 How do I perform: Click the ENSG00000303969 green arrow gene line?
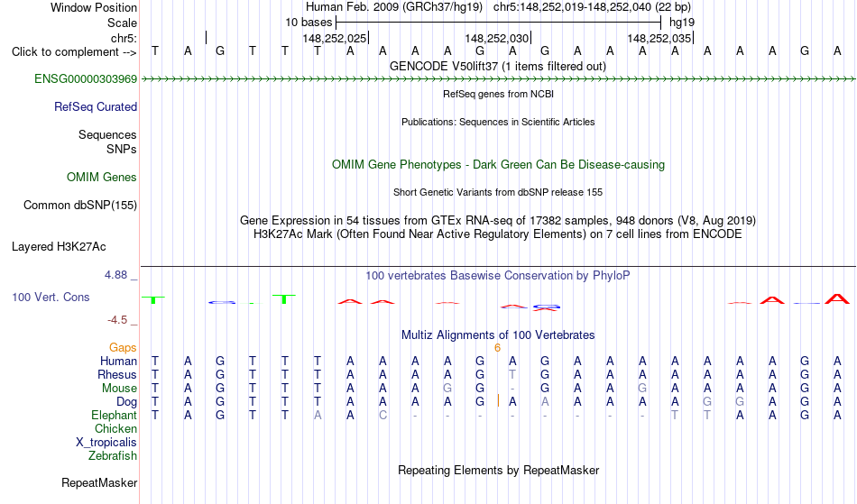498,79
